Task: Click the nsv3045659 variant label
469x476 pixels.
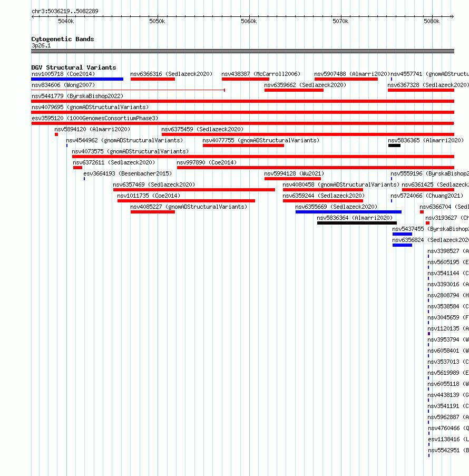Action: pos(448,317)
